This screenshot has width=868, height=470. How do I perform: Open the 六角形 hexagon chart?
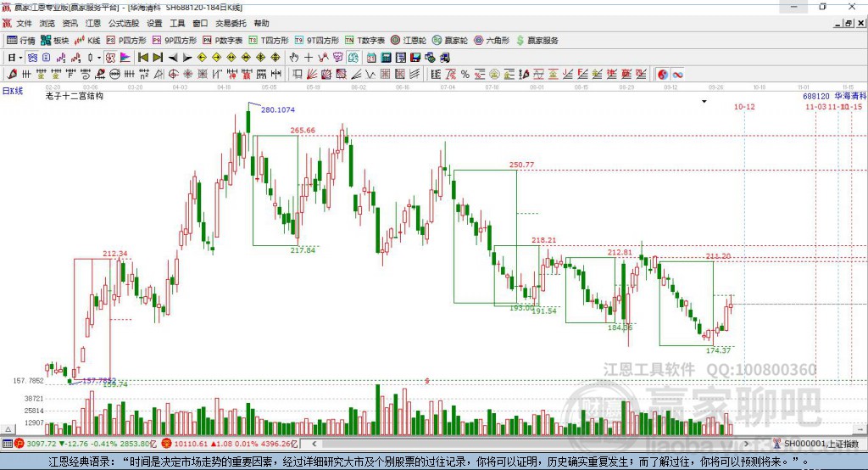[492, 41]
